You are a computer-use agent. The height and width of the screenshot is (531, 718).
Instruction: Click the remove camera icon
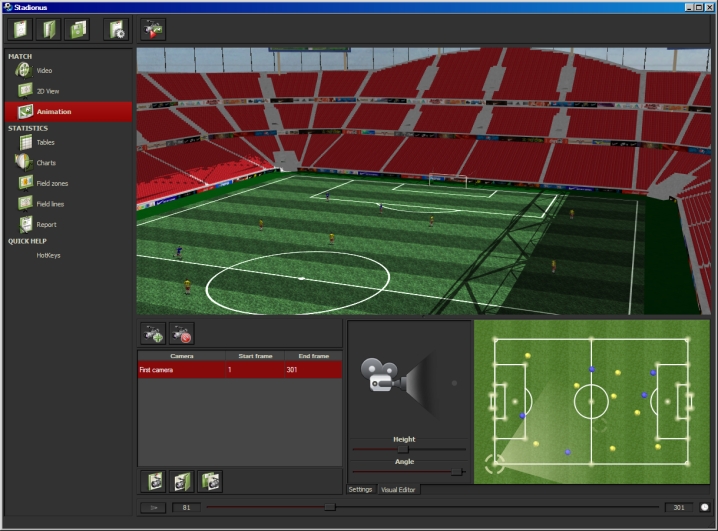[181, 334]
